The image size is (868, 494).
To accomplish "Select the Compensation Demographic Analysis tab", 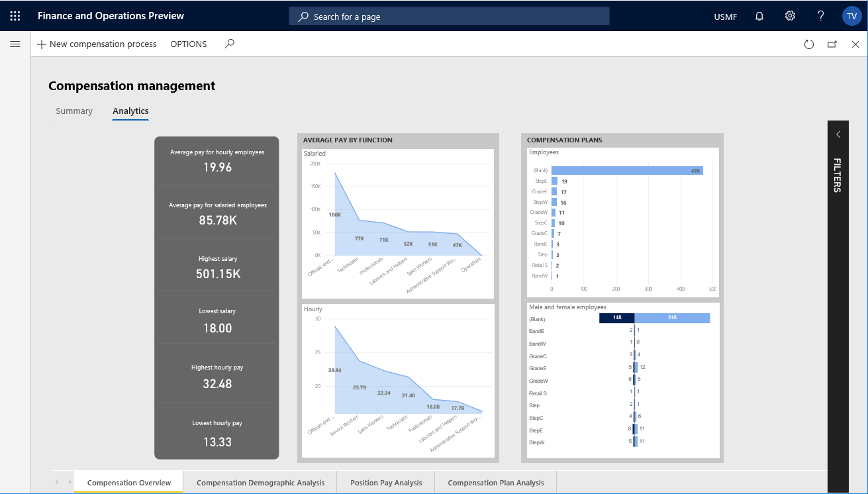I will (x=260, y=482).
